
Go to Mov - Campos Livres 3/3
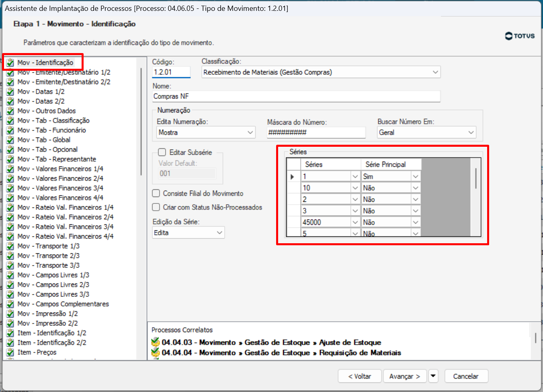click(53, 294)
